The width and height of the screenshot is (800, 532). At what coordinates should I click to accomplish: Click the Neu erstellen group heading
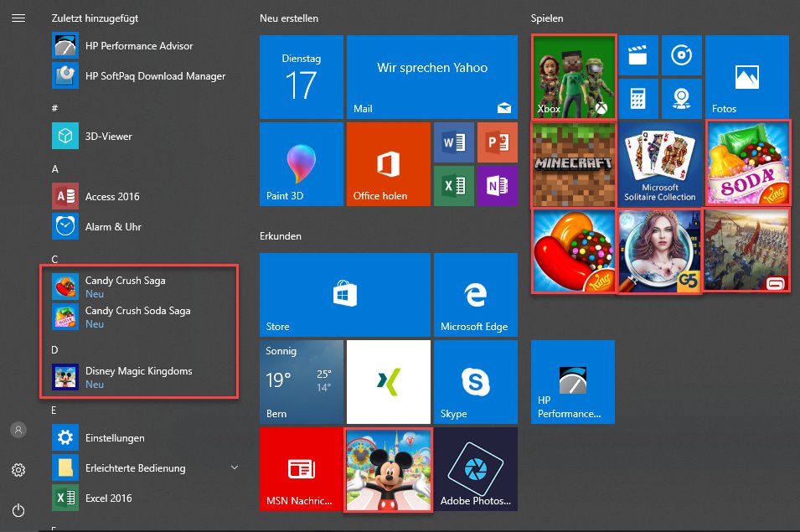(x=289, y=18)
